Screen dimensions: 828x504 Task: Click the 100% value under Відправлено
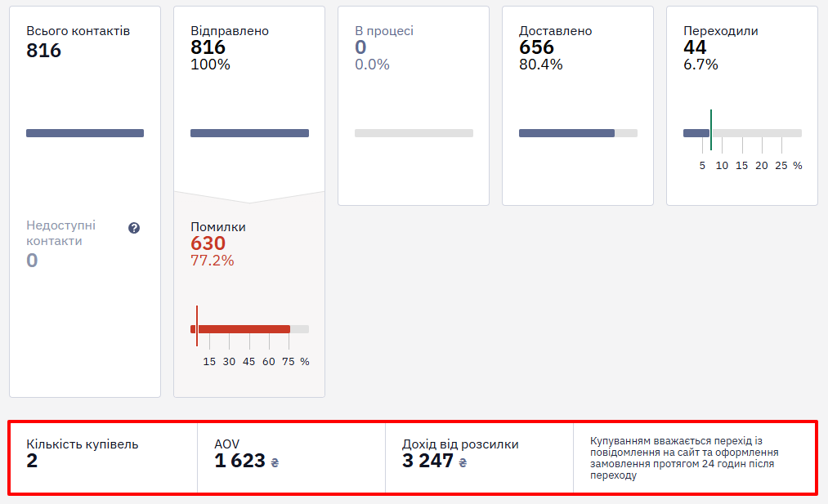pos(210,65)
